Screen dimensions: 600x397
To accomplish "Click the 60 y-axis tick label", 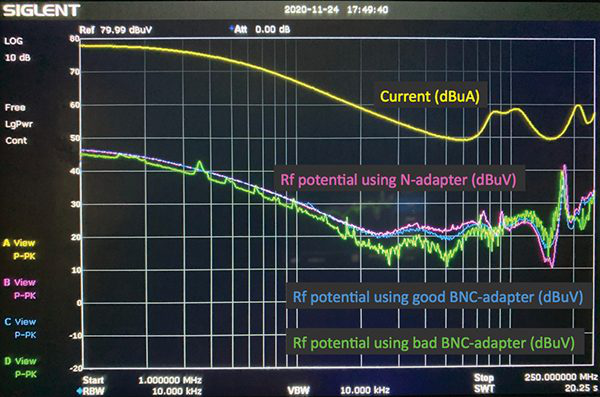I will point(75,105).
